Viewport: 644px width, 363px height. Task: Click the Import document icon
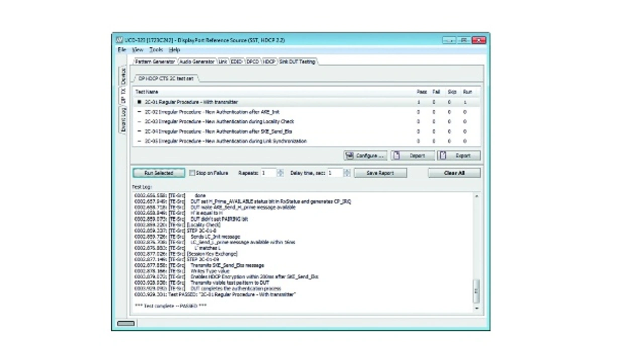(x=397, y=156)
